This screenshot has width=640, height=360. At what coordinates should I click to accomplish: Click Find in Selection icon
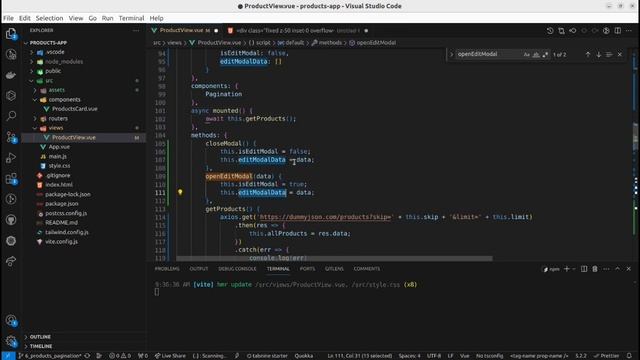click(x=609, y=54)
